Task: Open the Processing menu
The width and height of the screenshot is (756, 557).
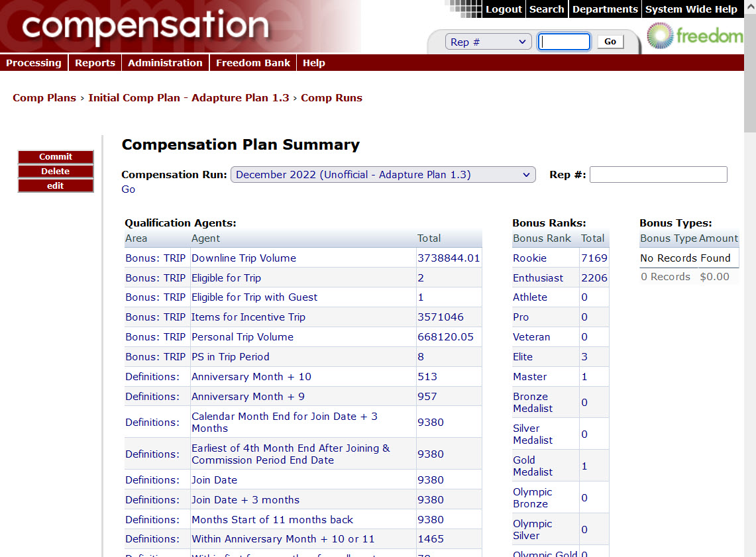Action: click(34, 63)
